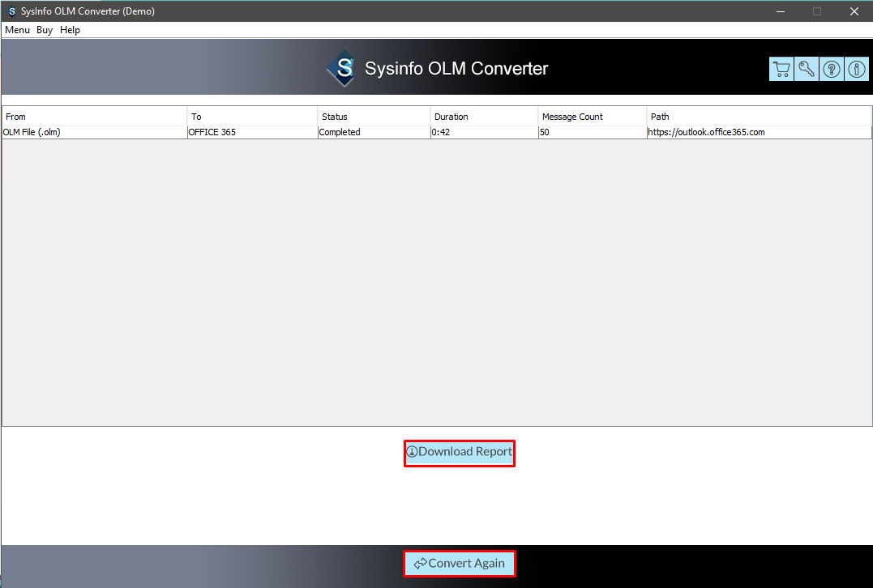
Task: Select the From column header
Action: pyautogui.click(x=95, y=117)
